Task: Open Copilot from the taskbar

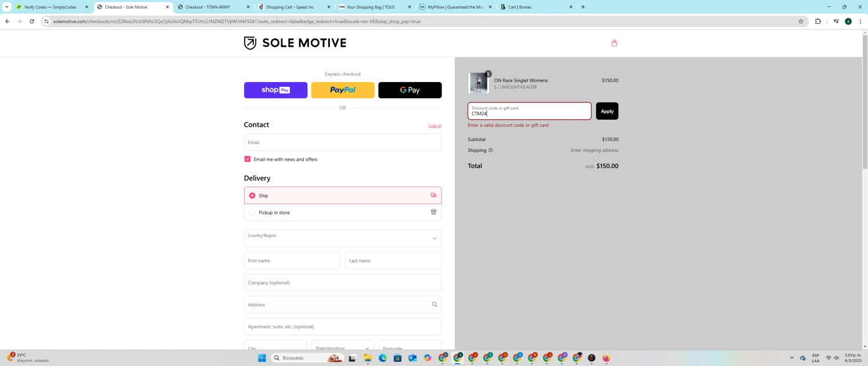Action: pos(428,358)
